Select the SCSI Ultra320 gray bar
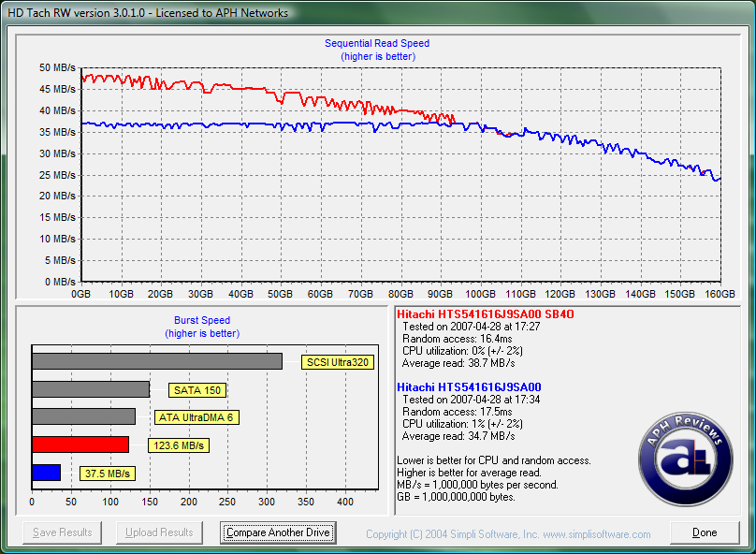The image size is (756, 554). tap(156, 361)
